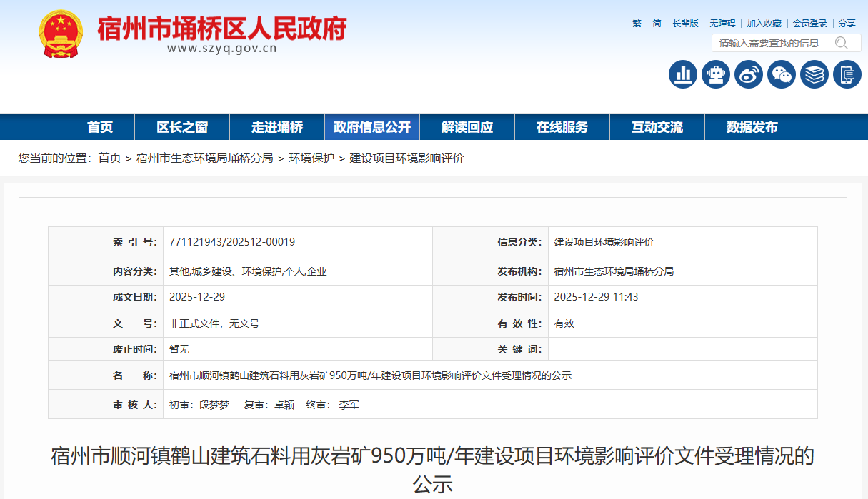Screen dimensions: 868x499
Task: Click the bar chart statistics icon
Action: pyautogui.click(x=682, y=74)
